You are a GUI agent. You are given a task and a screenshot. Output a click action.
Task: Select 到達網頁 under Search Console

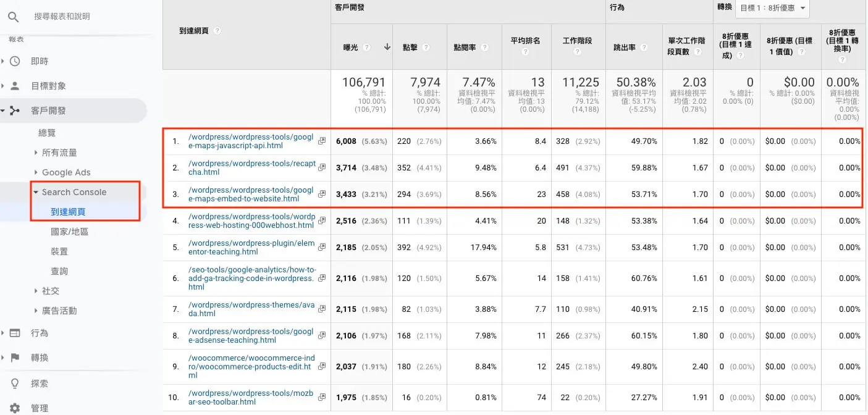[x=68, y=212]
